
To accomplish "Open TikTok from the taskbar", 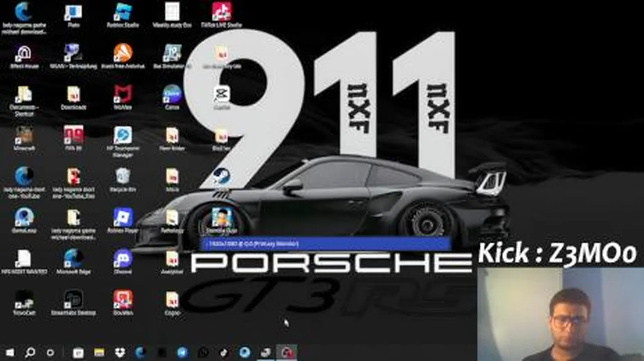I will 224,352.
